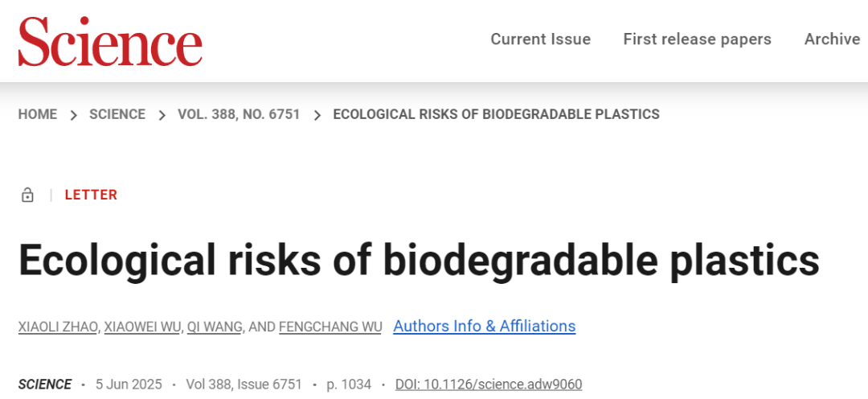Click the breadcrumb chevron after HOME
This screenshot has height=399, width=868.
pyautogui.click(x=73, y=115)
